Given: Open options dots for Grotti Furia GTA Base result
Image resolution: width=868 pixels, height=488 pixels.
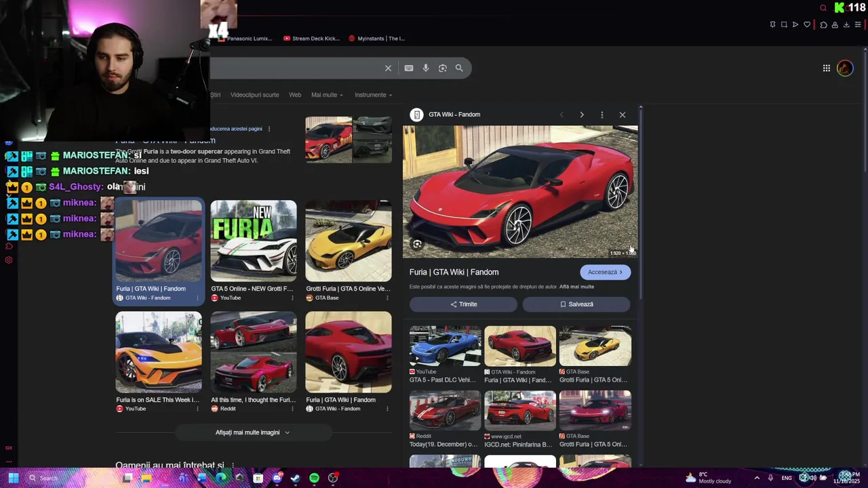Looking at the screenshot, I should click(x=387, y=298).
